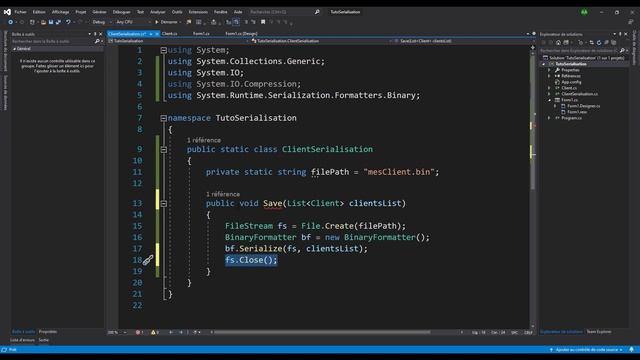The height and width of the screenshot is (360, 640).
Task: Collapse the Save method block
Action: [164, 203]
